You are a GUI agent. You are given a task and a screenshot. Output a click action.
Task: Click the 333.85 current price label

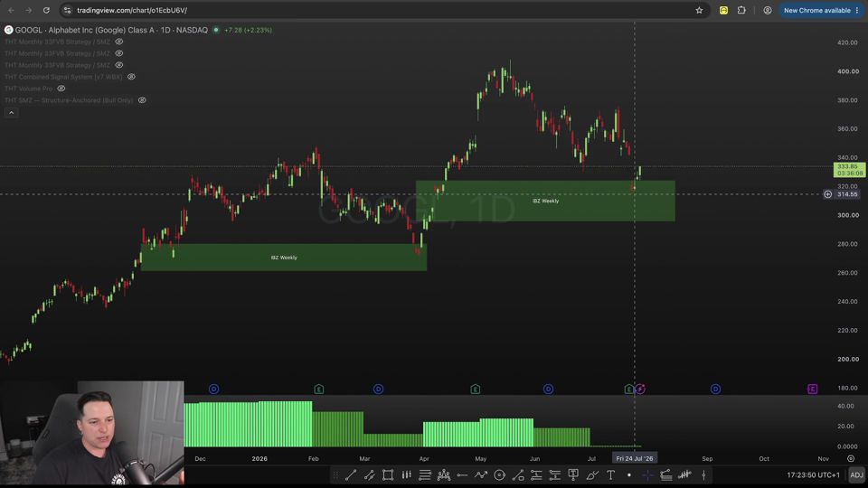point(849,169)
